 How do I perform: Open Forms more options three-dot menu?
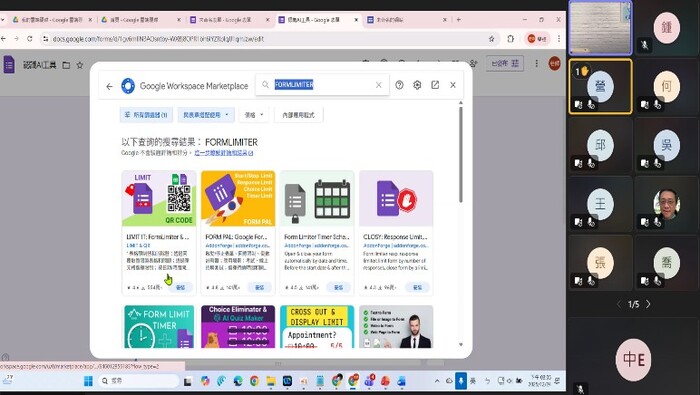pos(537,63)
